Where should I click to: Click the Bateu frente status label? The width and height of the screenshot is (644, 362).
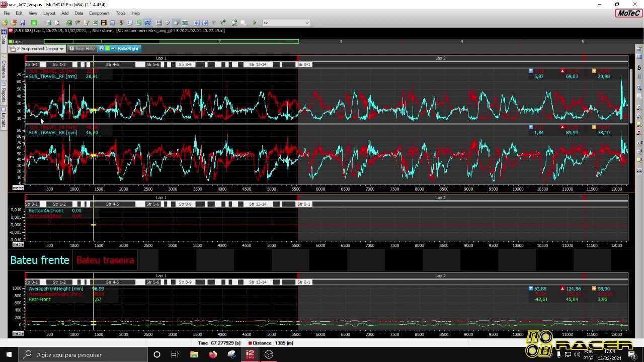coord(40,260)
